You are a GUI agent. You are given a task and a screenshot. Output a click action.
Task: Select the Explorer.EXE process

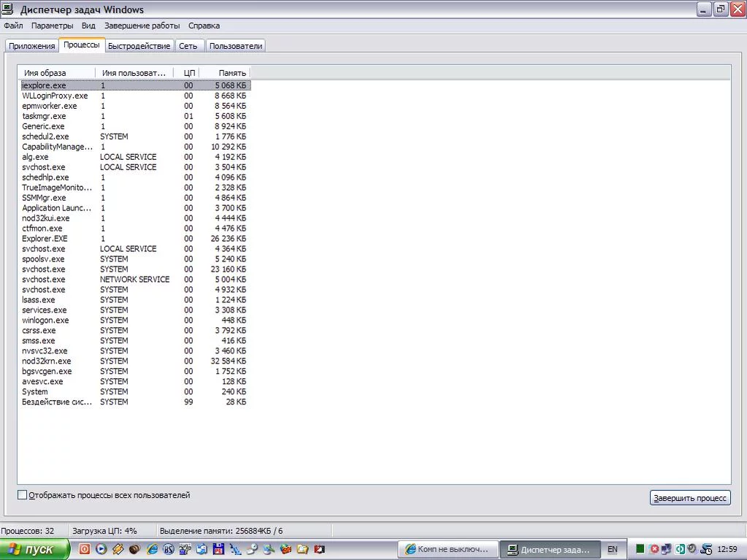coord(135,239)
